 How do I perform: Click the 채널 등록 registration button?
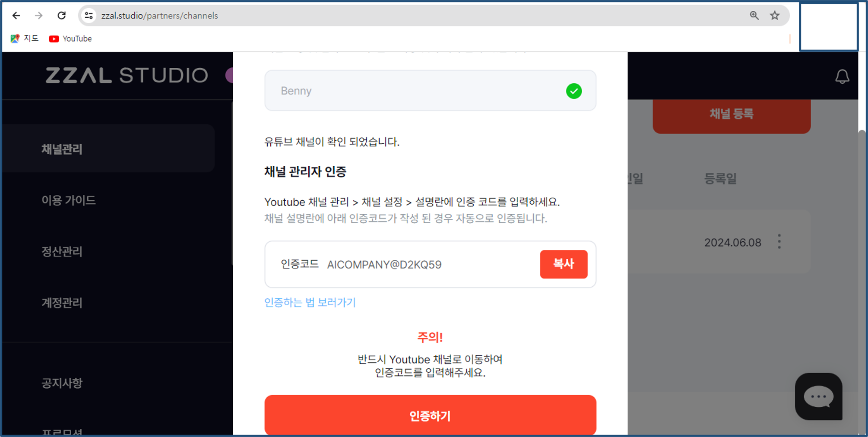732,114
